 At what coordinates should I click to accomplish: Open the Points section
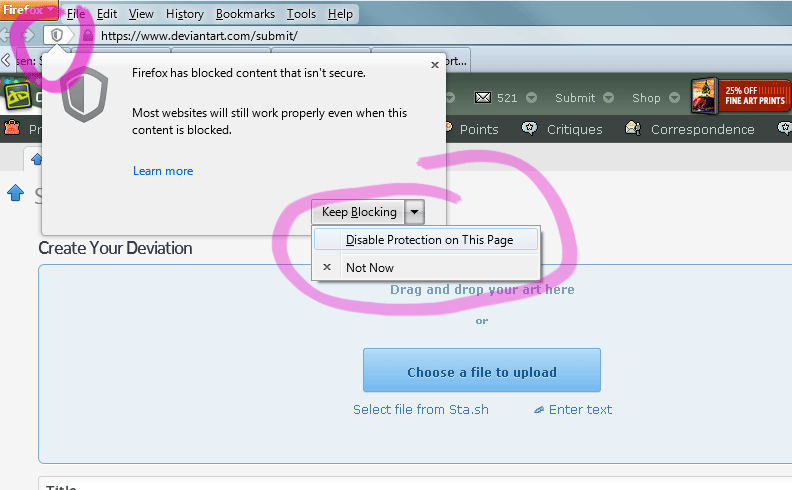pos(479,130)
